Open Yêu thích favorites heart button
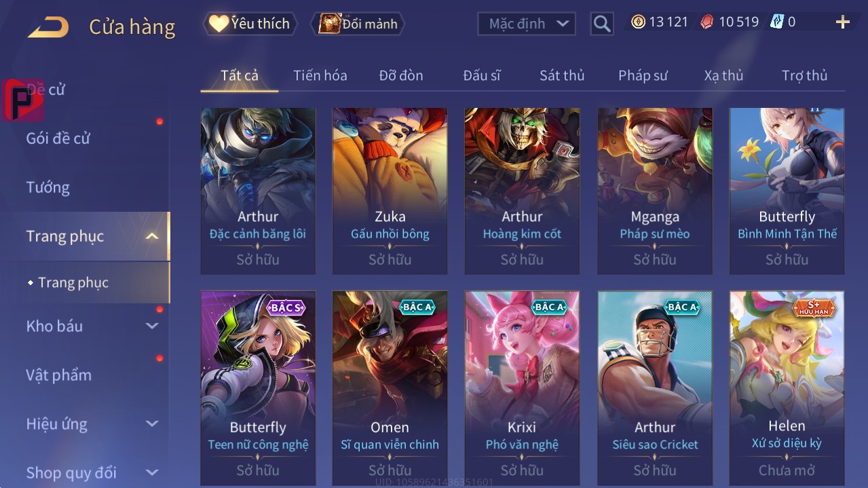 tap(250, 24)
